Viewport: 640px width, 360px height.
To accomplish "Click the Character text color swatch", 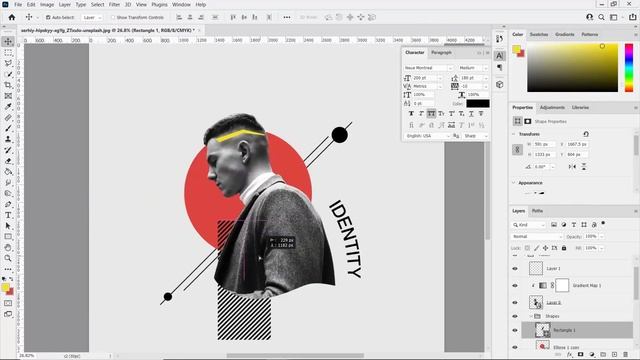I will point(478,104).
